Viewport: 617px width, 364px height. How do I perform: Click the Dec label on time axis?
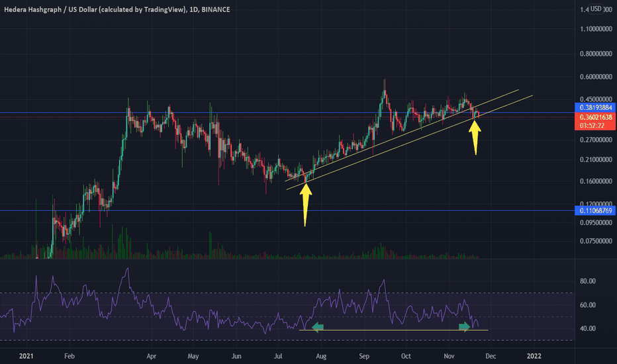tap(491, 356)
